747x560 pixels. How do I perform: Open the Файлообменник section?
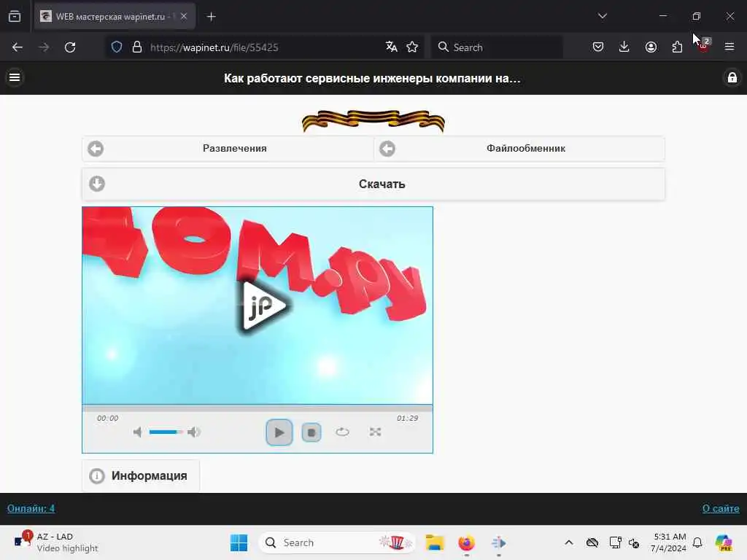tap(519, 149)
